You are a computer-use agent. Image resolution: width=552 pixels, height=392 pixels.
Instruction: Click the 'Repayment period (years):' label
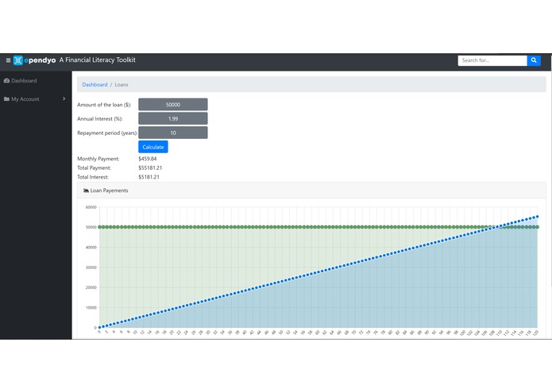point(107,133)
